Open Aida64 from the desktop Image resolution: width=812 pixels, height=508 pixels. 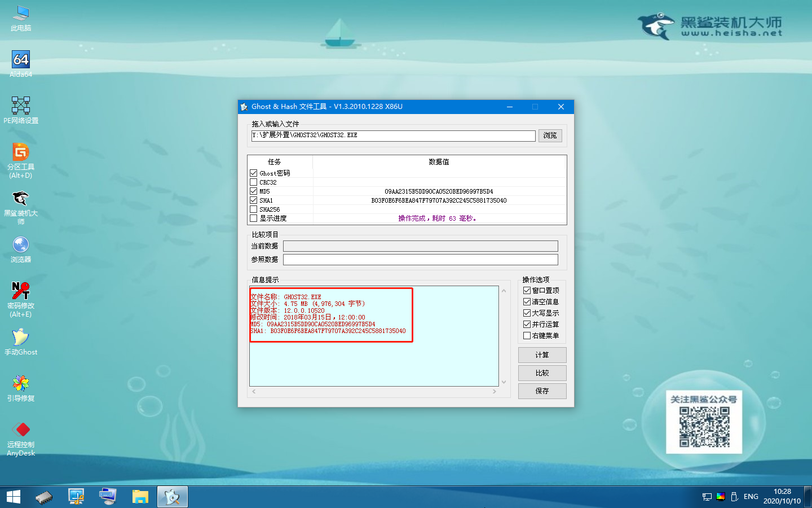[x=20, y=60]
